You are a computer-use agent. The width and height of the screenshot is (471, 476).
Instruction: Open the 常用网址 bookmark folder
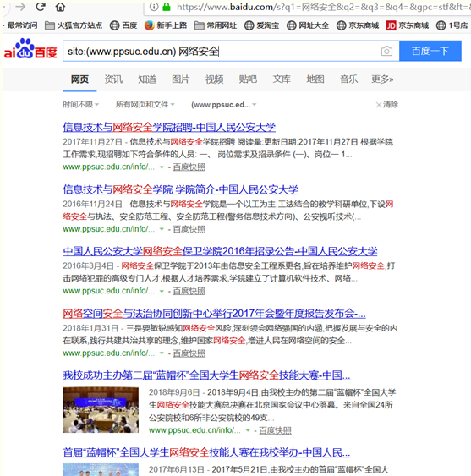pyautogui.click(x=216, y=25)
